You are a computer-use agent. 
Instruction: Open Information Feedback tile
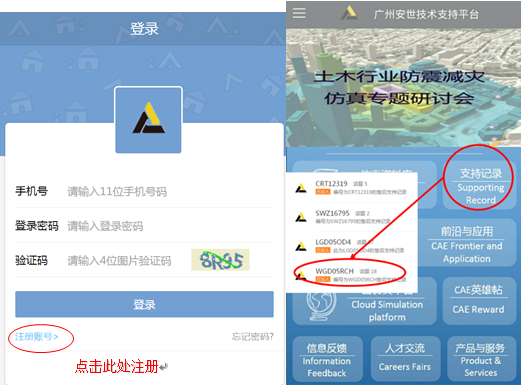point(327,359)
